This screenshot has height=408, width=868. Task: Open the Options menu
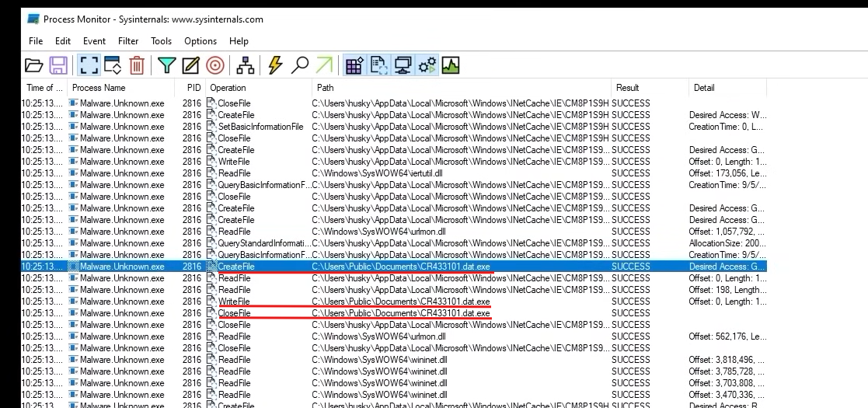coord(200,41)
